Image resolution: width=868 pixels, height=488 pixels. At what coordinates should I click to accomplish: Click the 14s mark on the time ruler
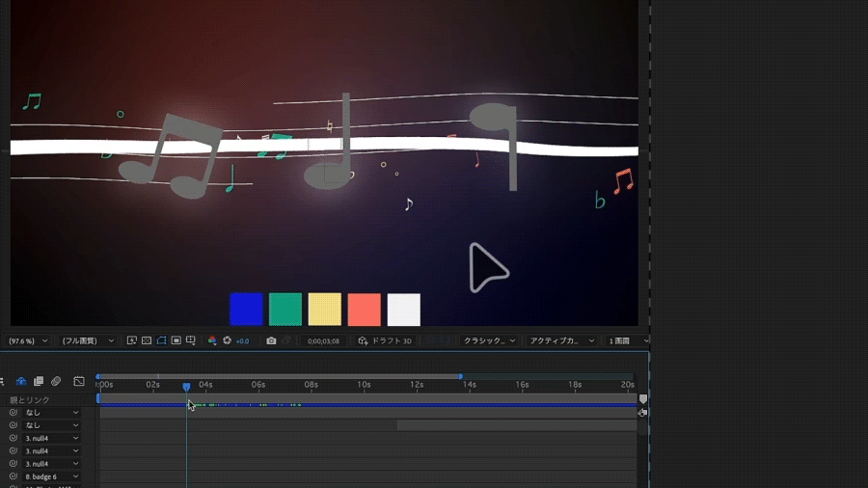click(470, 385)
